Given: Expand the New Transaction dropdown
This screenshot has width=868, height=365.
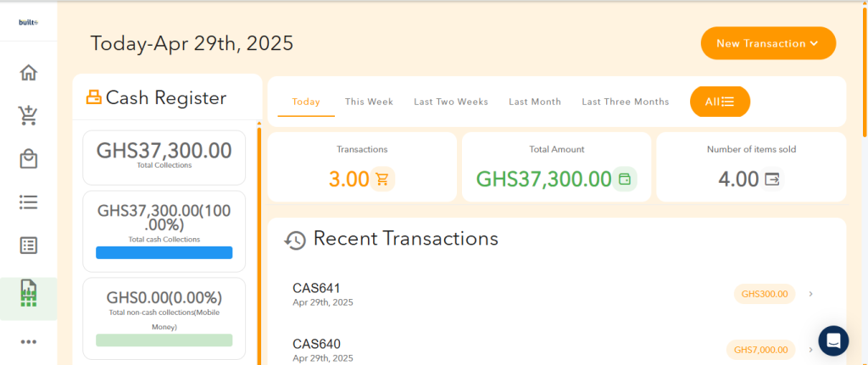Looking at the screenshot, I should [768, 43].
